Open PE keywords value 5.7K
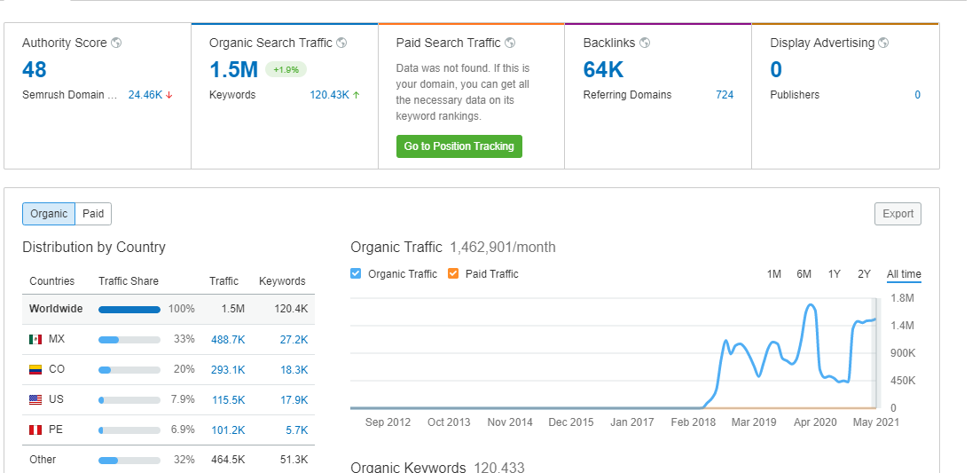980x473 pixels. [297, 430]
